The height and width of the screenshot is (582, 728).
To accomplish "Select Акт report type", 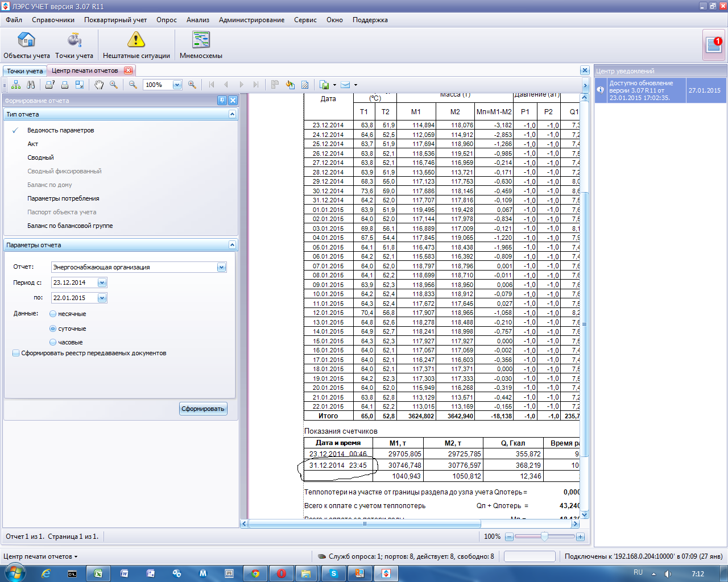I will click(32, 144).
